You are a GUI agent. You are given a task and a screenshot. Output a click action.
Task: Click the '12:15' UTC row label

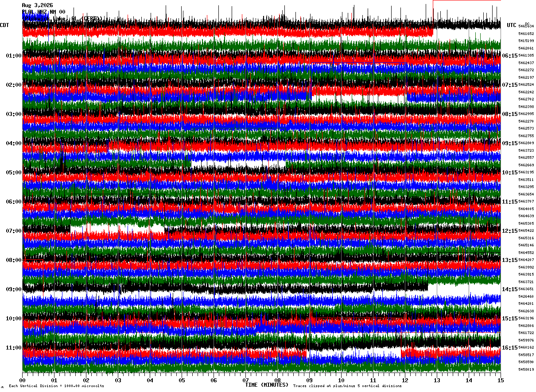510,231
